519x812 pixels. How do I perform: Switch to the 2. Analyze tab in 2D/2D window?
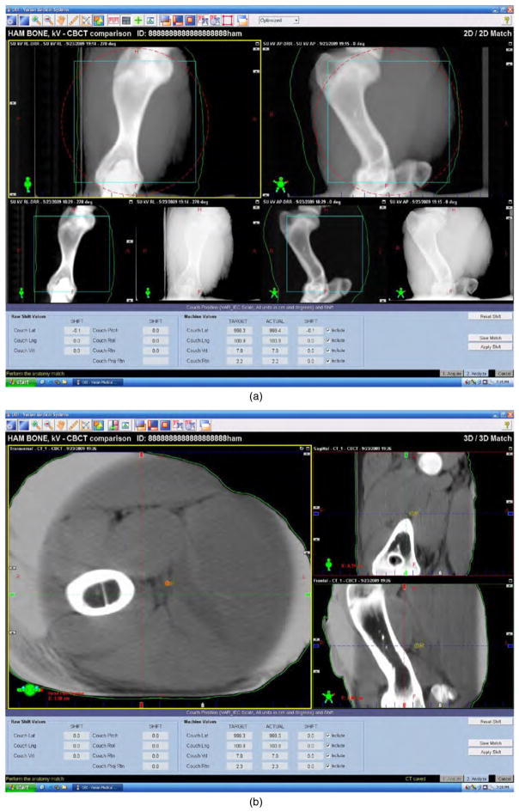(x=475, y=374)
